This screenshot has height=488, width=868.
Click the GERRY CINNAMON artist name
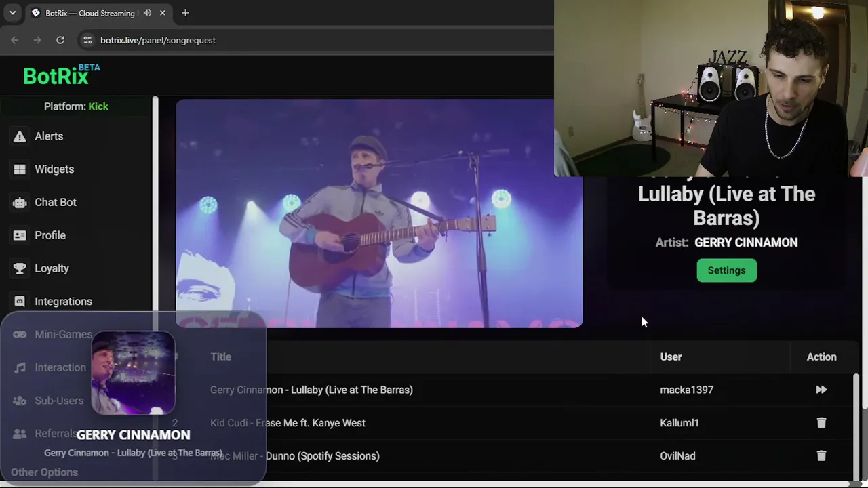tap(746, 243)
